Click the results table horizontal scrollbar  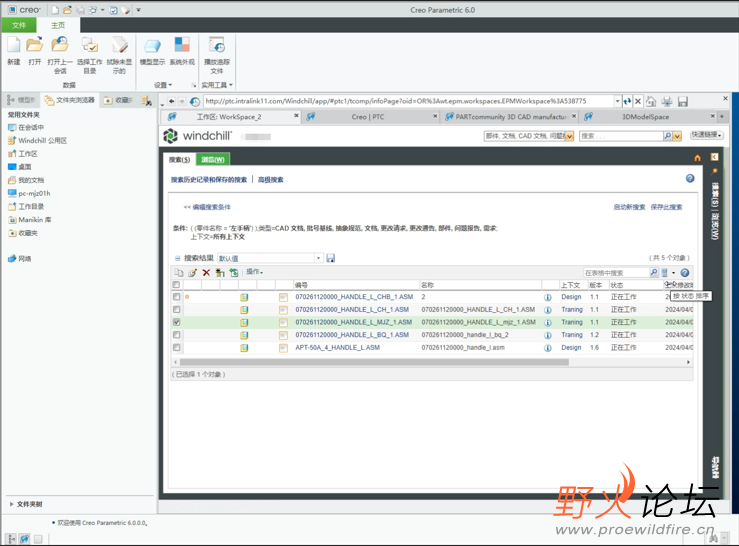click(374, 362)
